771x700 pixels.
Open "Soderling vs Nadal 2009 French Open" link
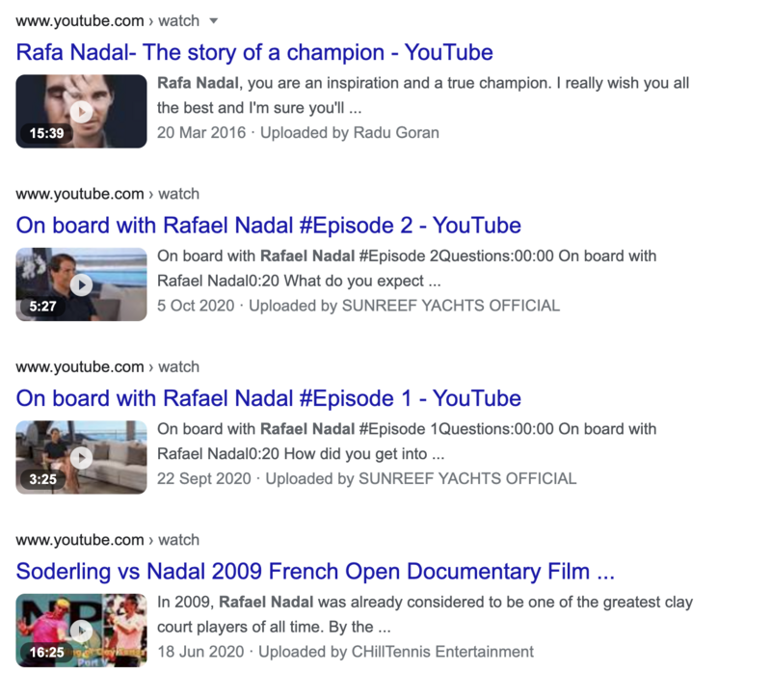click(x=315, y=572)
